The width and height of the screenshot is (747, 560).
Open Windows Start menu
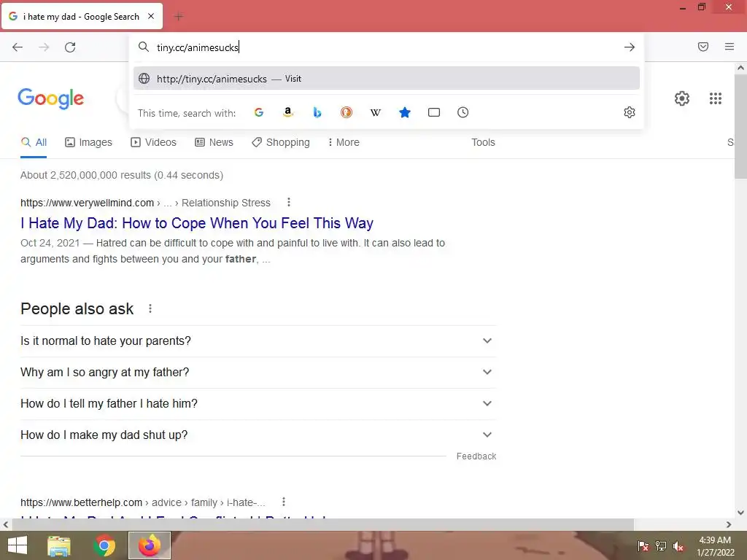18,545
